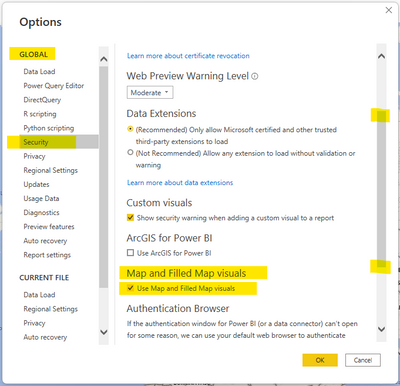
Task: Click the Custom visuals heading
Action: [x=159, y=203]
